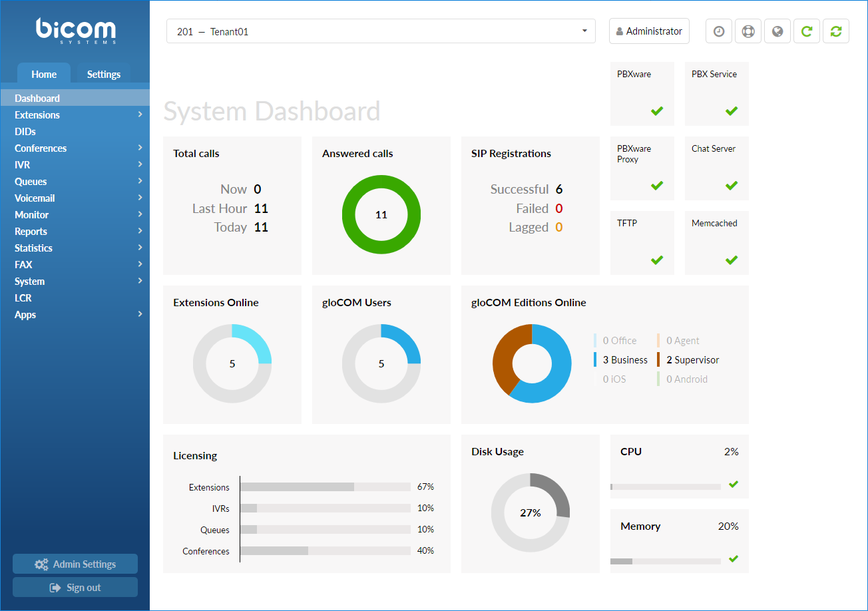
Task: Click the System Dashboard heading
Action: [x=272, y=111]
